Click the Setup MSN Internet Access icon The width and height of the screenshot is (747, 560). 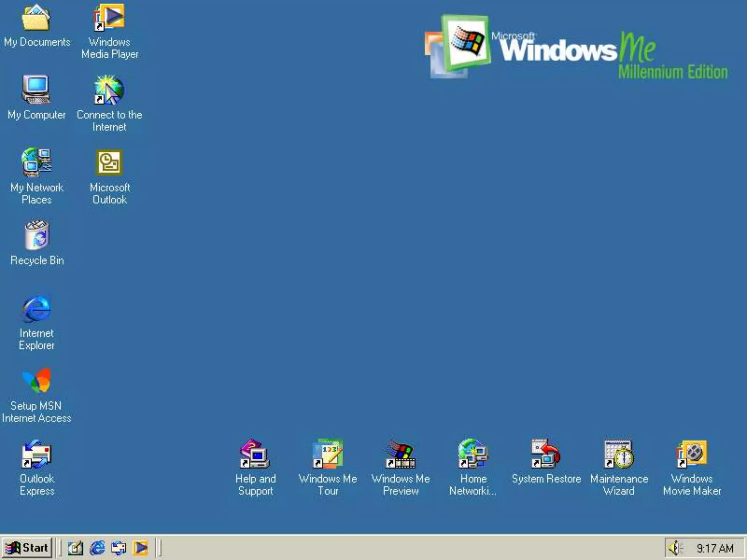coord(36,381)
